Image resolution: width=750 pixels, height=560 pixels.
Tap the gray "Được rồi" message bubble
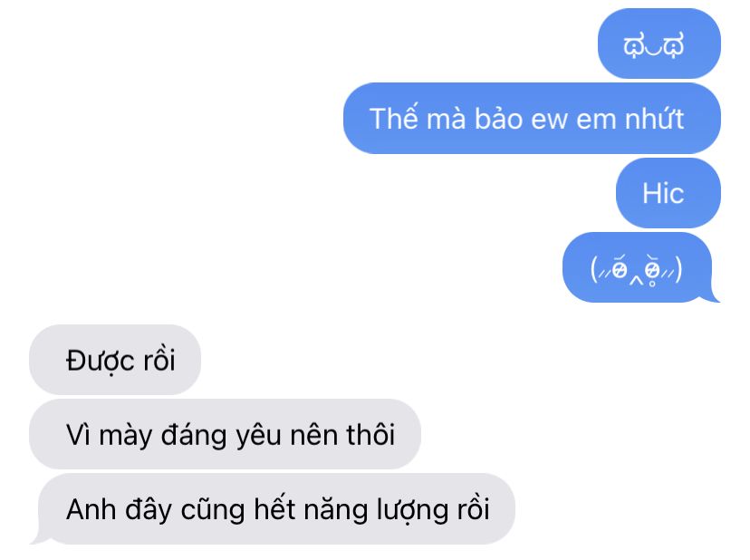115,360
